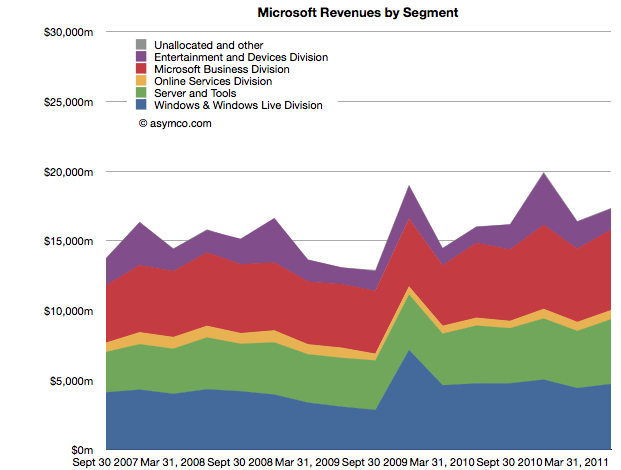This screenshot has height=470, width=621.
Task: Click the $30,000m axis label
Action: click(x=69, y=32)
